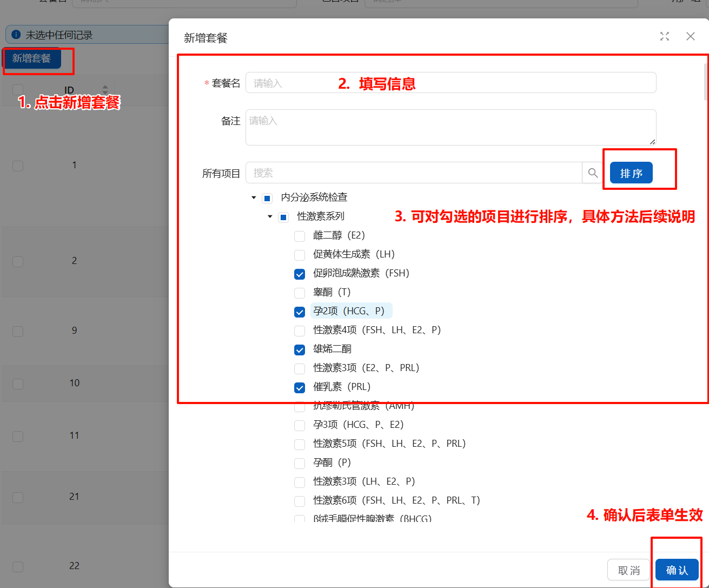Click the fullscreen expand dialog icon

[665, 36]
